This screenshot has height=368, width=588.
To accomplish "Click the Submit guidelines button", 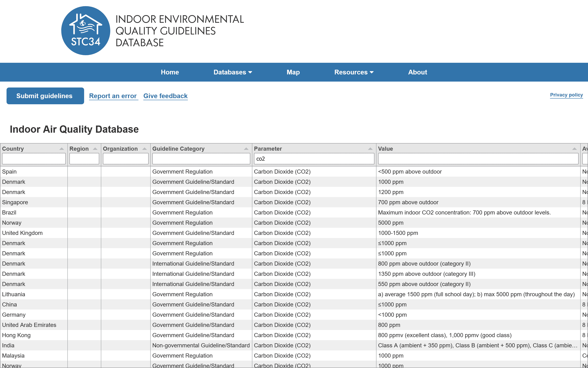I will click(45, 96).
